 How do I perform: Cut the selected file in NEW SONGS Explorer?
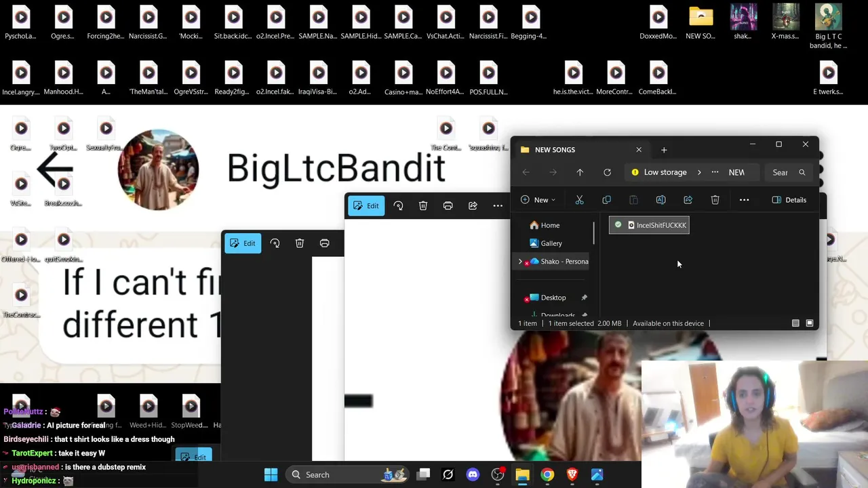point(579,200)
